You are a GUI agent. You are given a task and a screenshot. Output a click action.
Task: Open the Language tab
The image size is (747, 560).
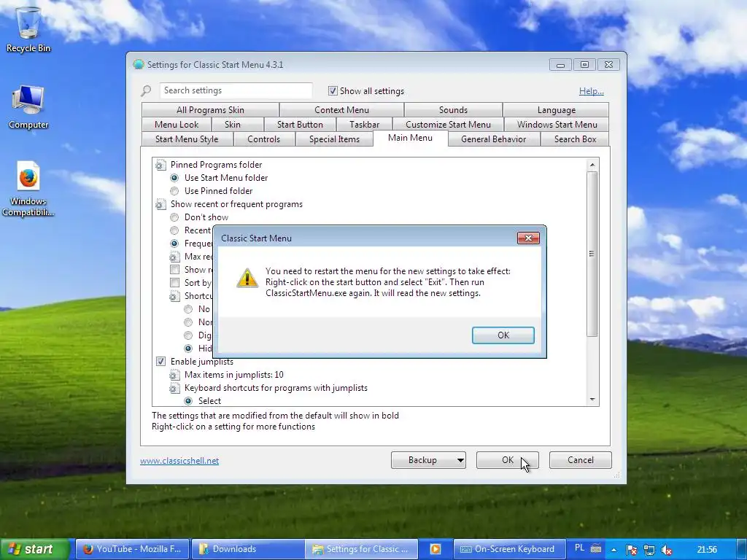pyautogui.click(x=556, y=110)
